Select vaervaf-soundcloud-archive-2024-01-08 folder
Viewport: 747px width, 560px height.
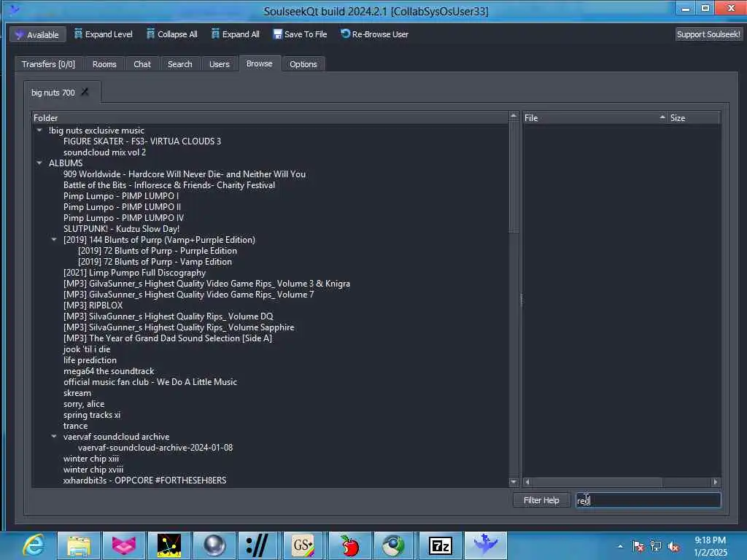(x=155, y=448)
